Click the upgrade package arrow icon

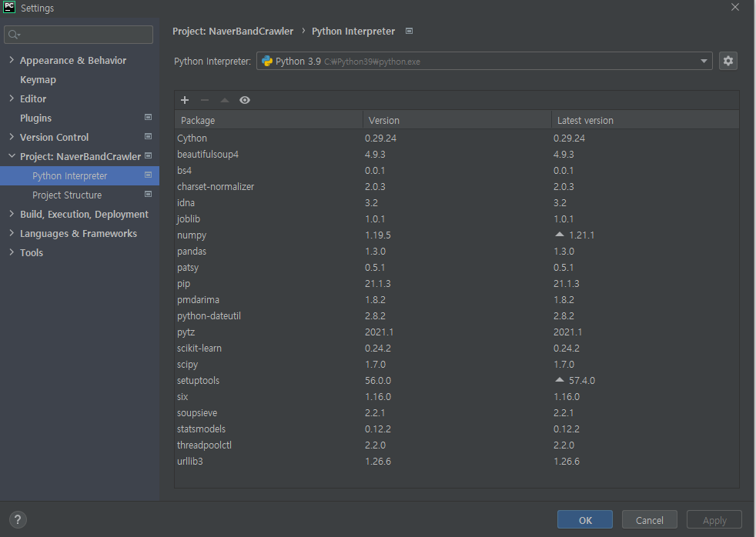point(225,100)
